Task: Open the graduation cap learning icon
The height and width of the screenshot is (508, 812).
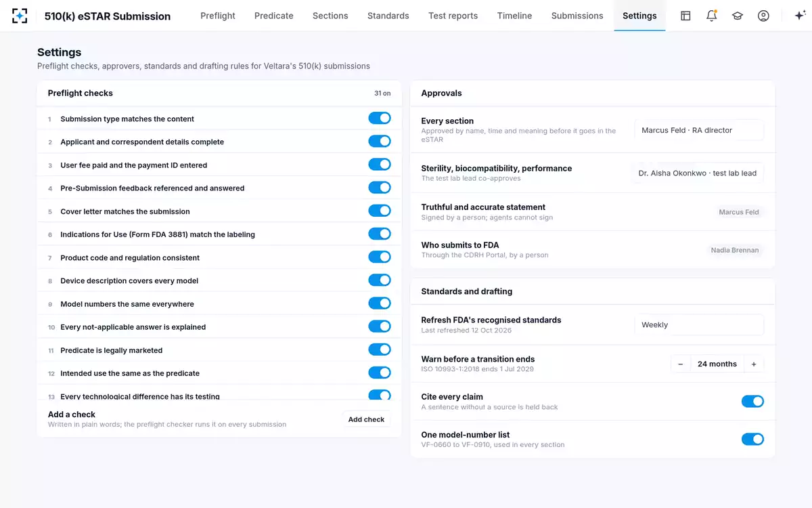Action: 738,16
